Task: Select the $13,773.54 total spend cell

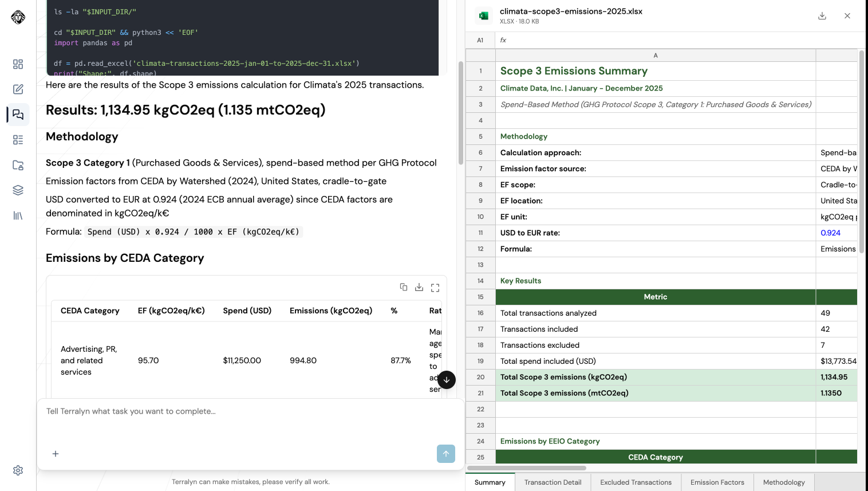Action: (x=837, y=361)
